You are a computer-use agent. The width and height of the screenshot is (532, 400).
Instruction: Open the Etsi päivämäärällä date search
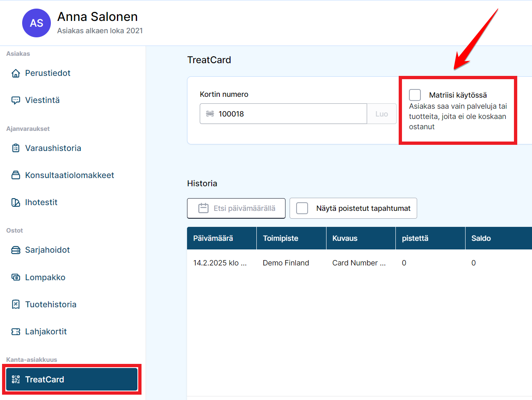pyautogui.click(x=236, y=208)
